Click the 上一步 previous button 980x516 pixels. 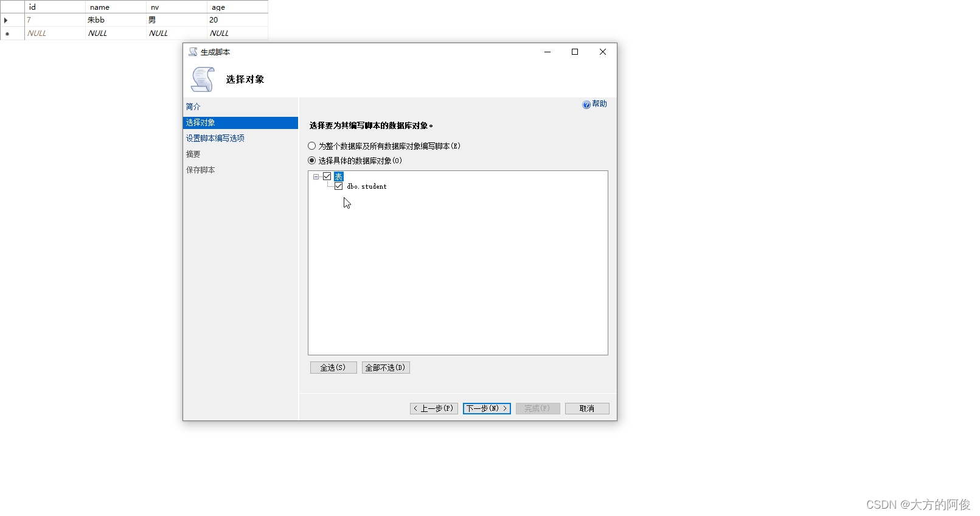click(x=434, y=408)
